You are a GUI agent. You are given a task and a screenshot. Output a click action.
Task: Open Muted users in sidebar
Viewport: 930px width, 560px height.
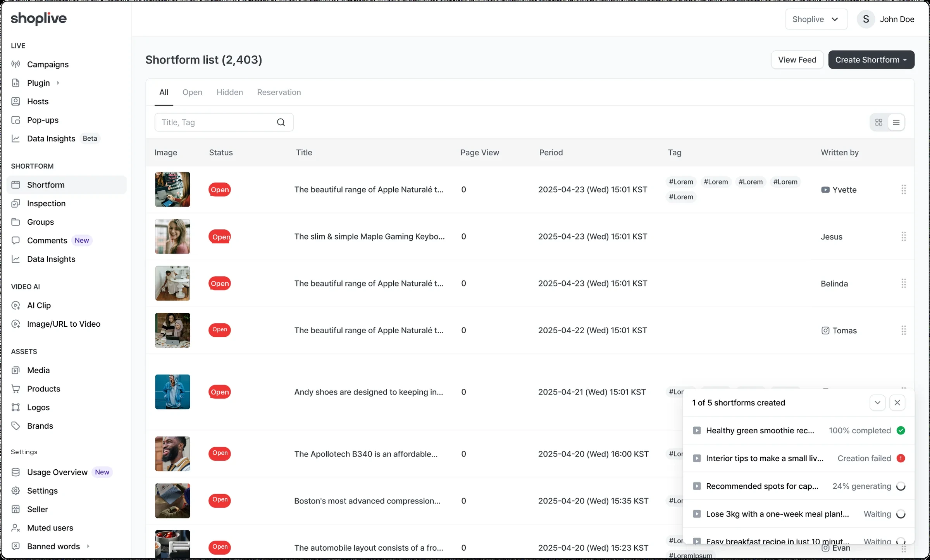tap(50, 528)
